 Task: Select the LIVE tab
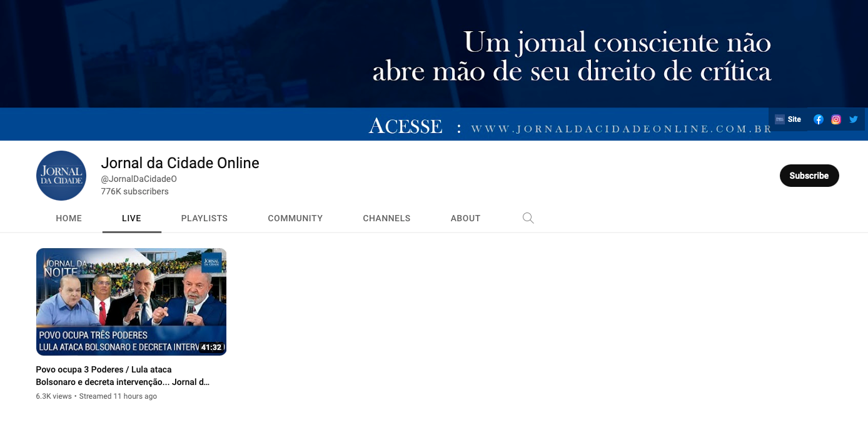[x=131, y=218]
